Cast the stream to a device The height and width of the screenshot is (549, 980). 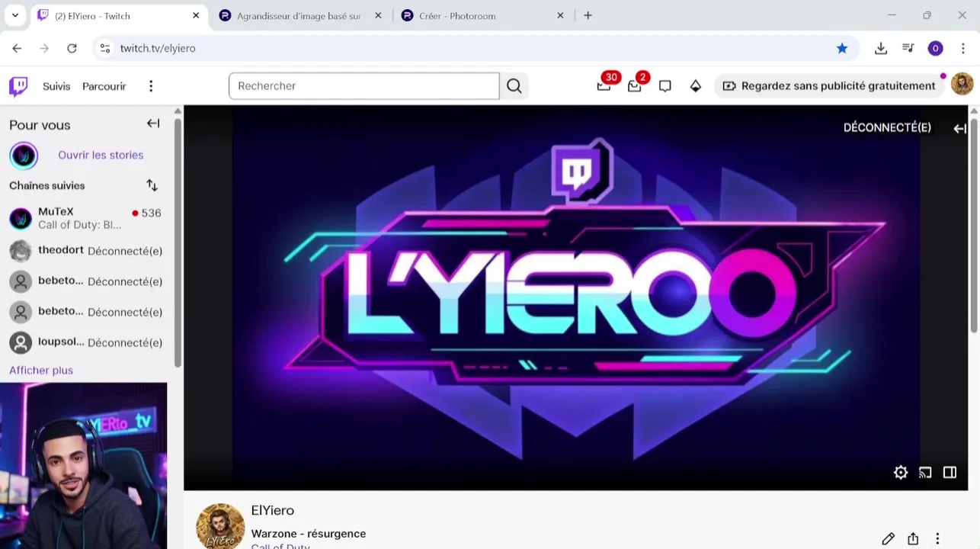[925, 473]
